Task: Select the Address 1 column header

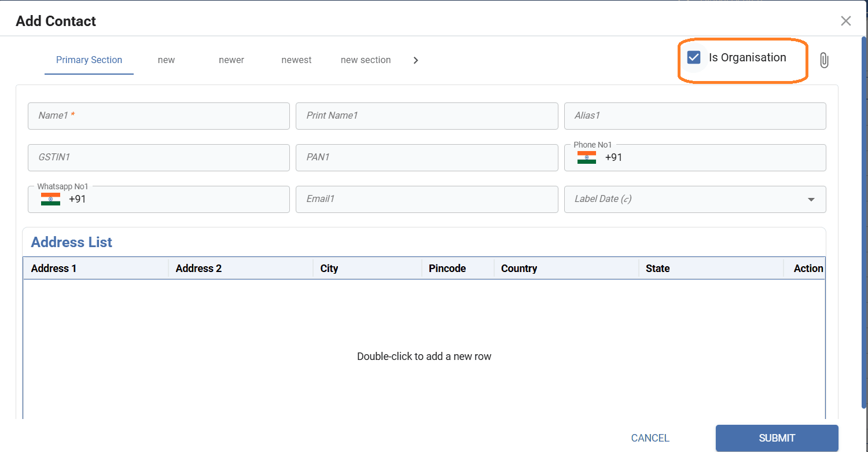Action: coord(95,269)
